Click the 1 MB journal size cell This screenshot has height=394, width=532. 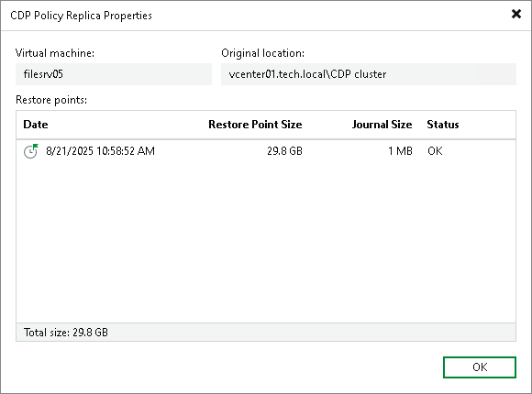click(400, 151)
